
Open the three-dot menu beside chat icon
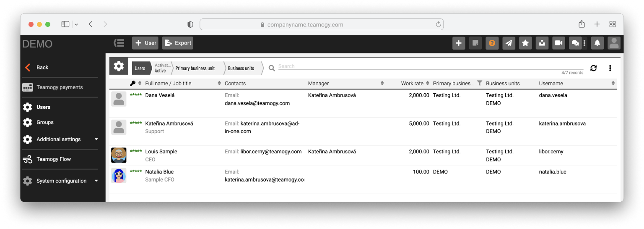point(584,43)
